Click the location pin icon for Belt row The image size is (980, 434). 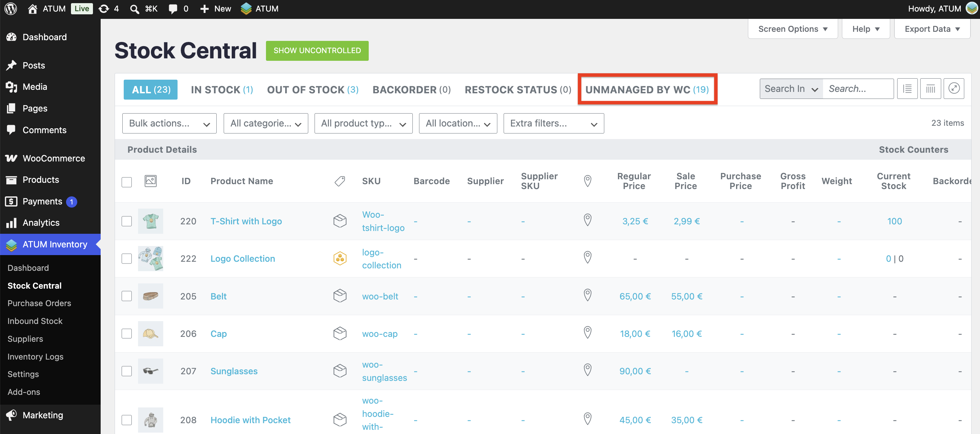(x=588, y=296)
